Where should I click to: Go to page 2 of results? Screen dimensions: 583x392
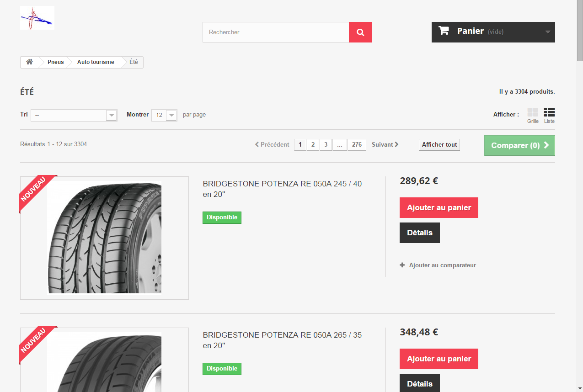click(313, 145)
